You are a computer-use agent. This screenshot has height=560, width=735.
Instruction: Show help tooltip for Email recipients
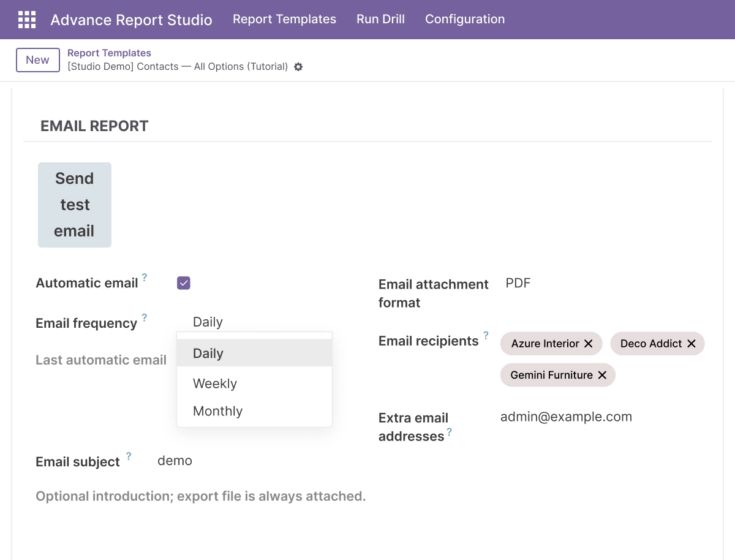tap(486, 335)
